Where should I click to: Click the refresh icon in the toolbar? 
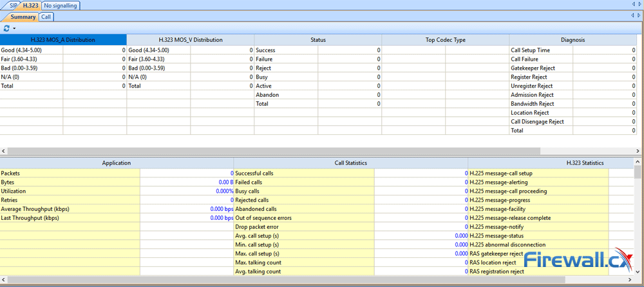click(x=6, y=28)
